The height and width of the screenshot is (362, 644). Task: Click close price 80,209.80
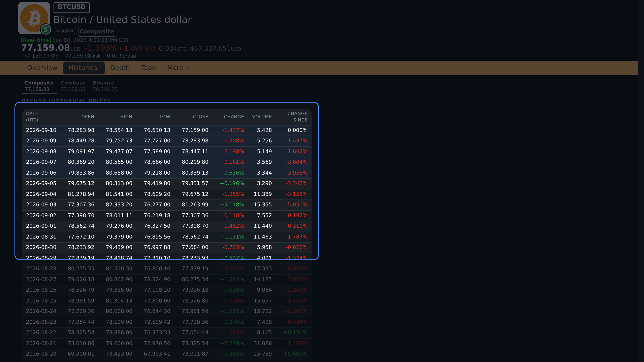point(195,162)
